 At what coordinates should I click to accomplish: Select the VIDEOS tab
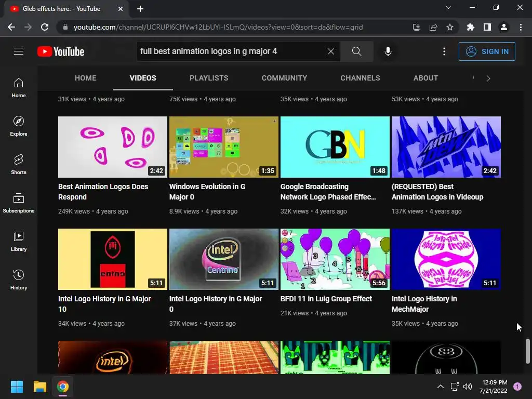click(143, 78)
